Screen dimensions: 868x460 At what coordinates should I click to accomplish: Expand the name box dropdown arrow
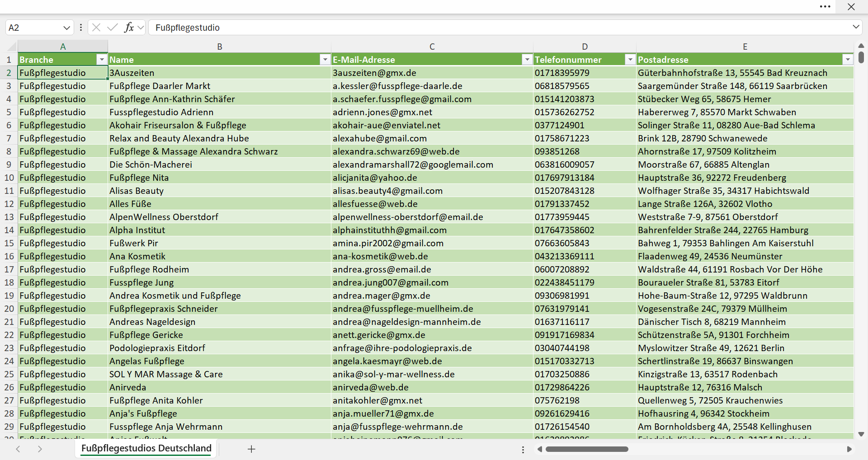pos(66,28)
